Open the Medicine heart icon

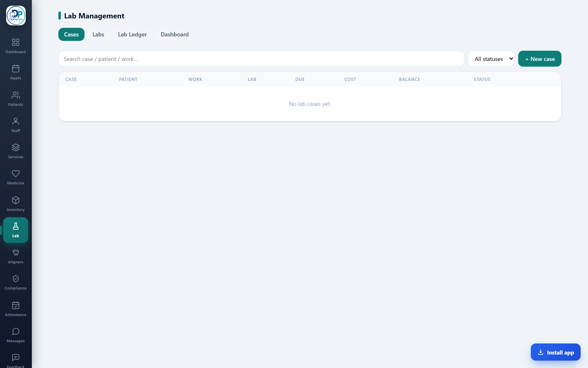[x=16, y=174]
